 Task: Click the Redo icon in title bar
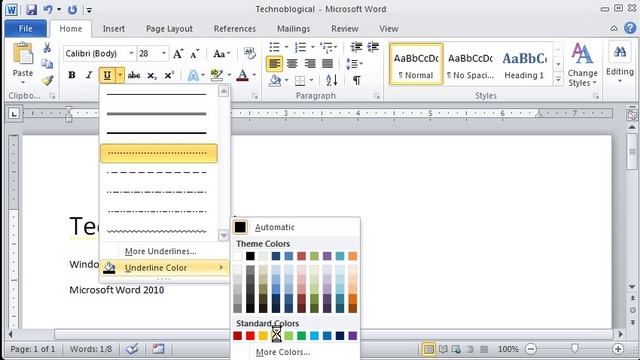click(x=72, y=9)
